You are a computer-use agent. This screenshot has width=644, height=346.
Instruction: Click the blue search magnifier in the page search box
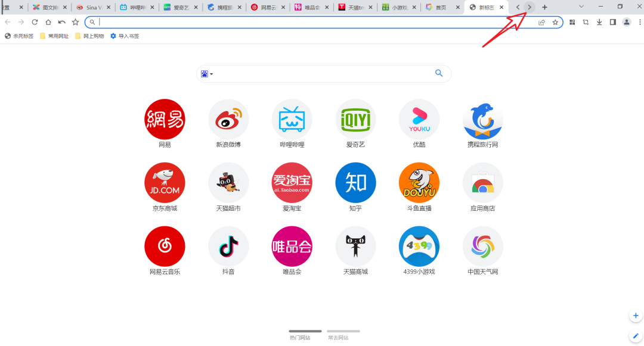439,73
